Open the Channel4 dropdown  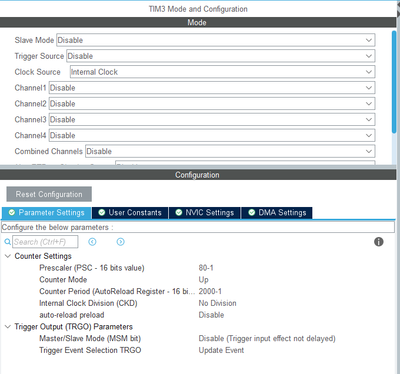[212, 136]
